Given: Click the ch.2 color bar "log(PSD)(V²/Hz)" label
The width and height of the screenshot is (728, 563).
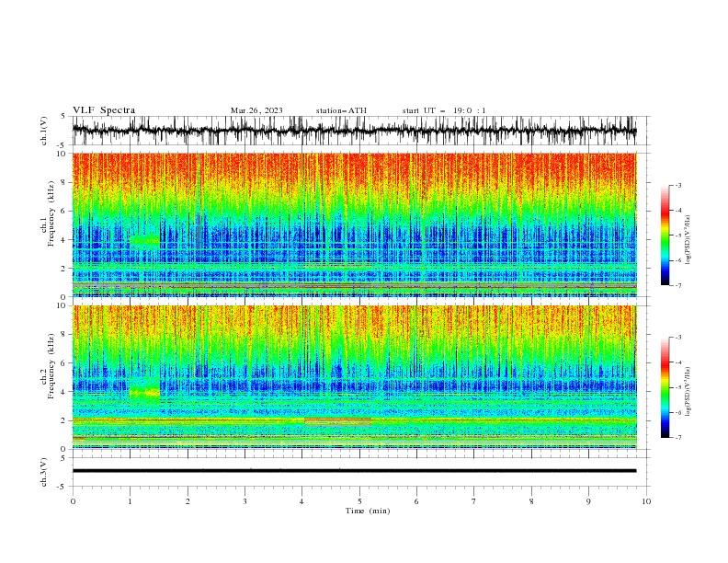Looking at the screenshot, I should pyautogui.click(x=688, y=391).
